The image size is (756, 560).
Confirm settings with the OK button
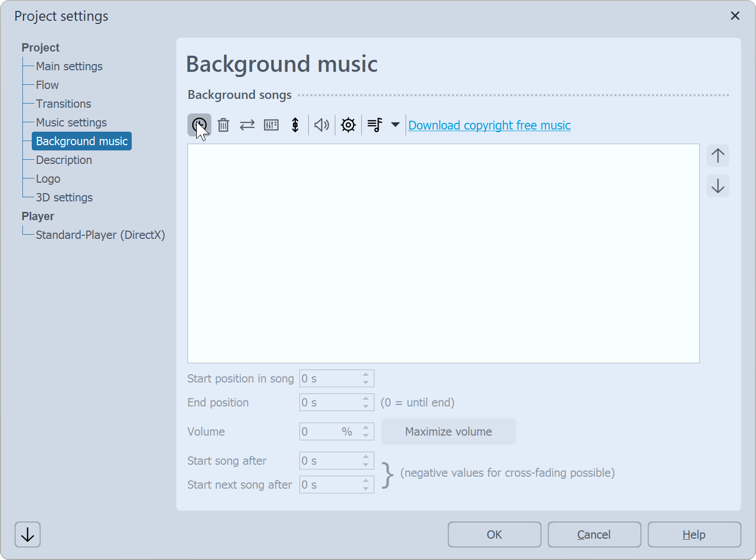coord(494,534)
